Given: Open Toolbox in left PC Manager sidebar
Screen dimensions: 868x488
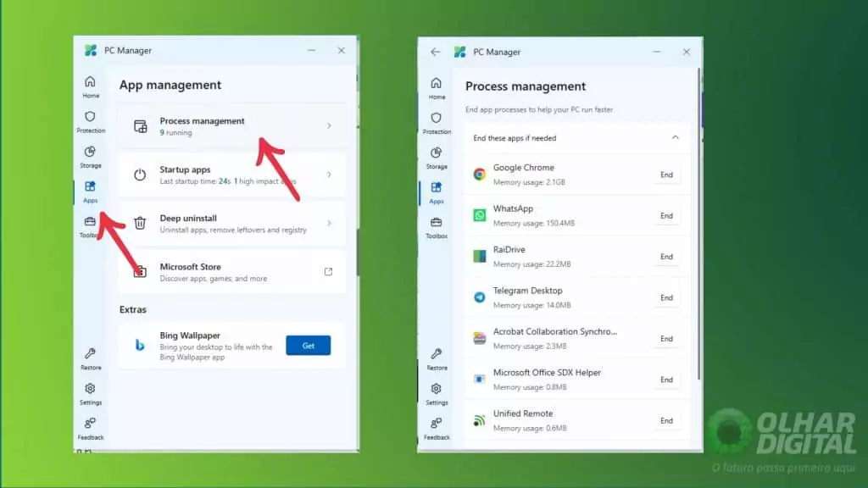Looking at the screenshot, I should click(x=90, y=227).
